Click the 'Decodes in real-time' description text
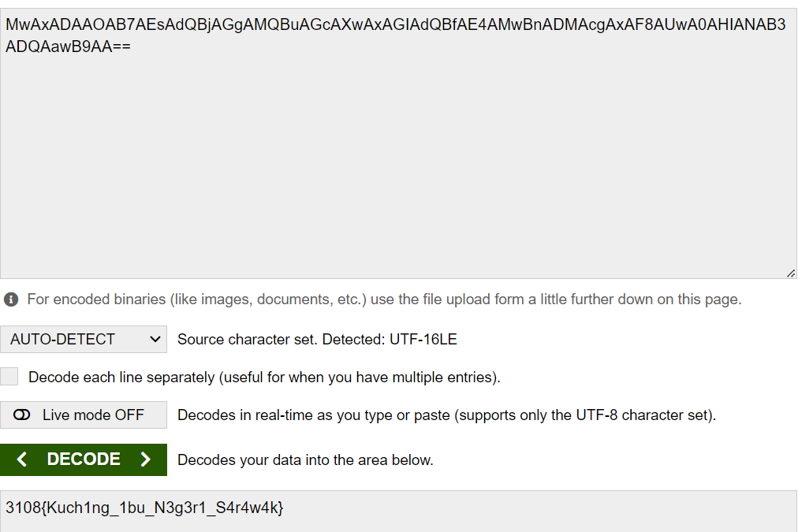 tap(446, 415)
